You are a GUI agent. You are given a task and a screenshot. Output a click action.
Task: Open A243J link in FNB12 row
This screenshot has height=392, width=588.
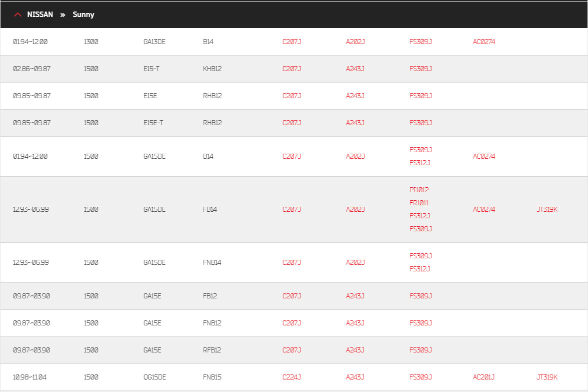click(x=355, y=323)
